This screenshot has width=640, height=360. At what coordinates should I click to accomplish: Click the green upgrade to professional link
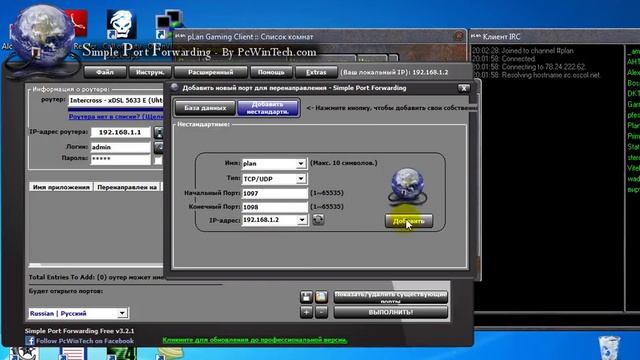click(255, 340)
